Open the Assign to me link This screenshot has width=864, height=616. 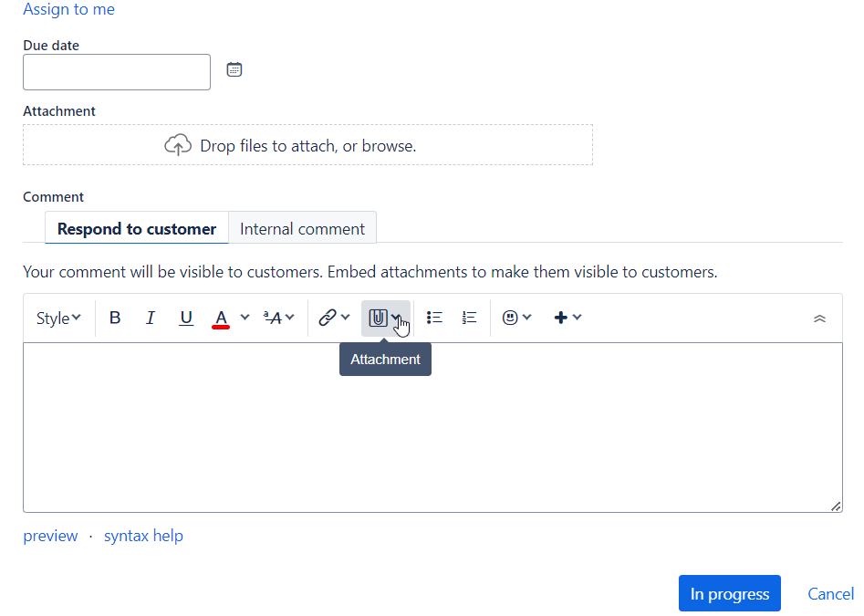[68, 9]
